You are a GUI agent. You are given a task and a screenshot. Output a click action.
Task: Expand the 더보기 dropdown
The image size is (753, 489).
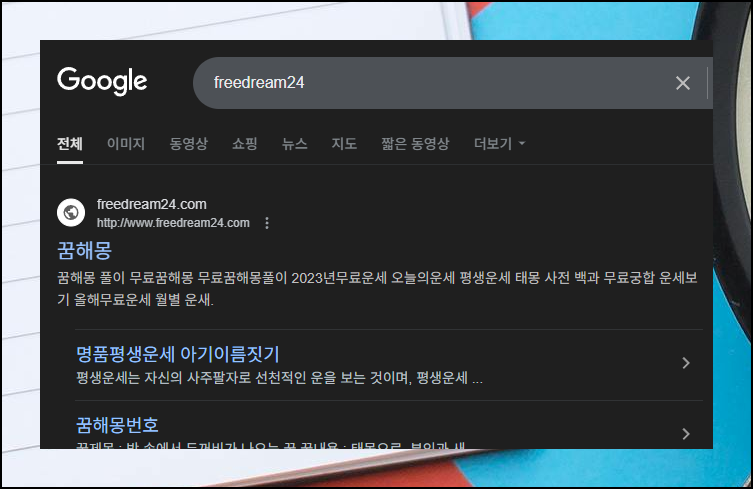499,144
